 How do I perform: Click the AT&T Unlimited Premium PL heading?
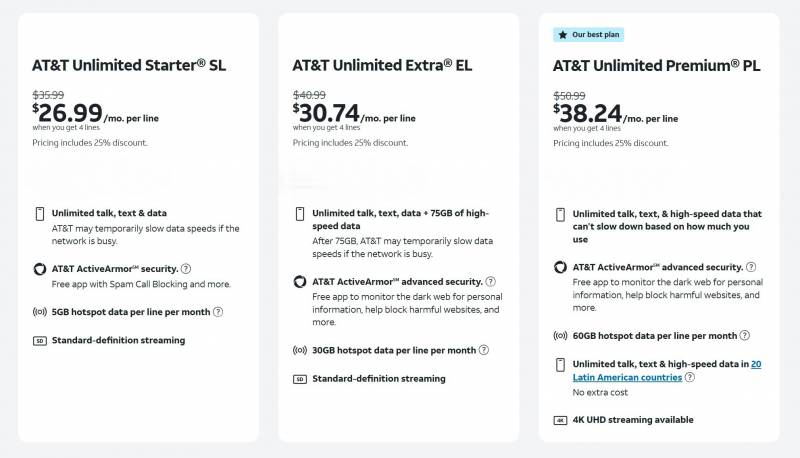657,65
